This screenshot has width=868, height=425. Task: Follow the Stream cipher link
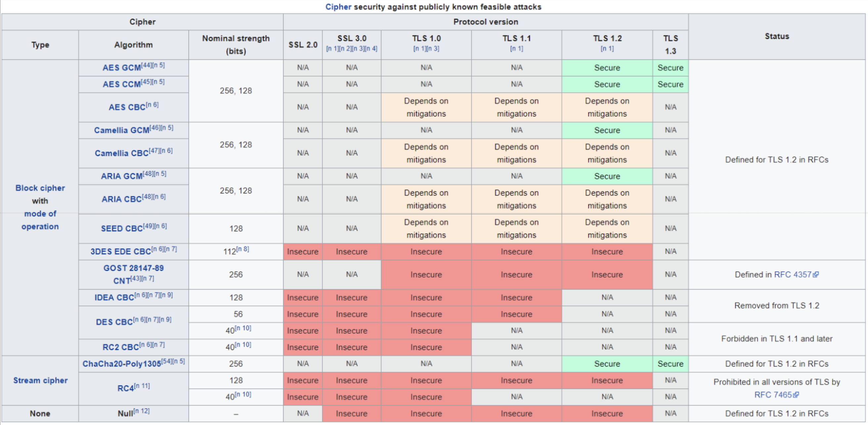click(40, 380)
